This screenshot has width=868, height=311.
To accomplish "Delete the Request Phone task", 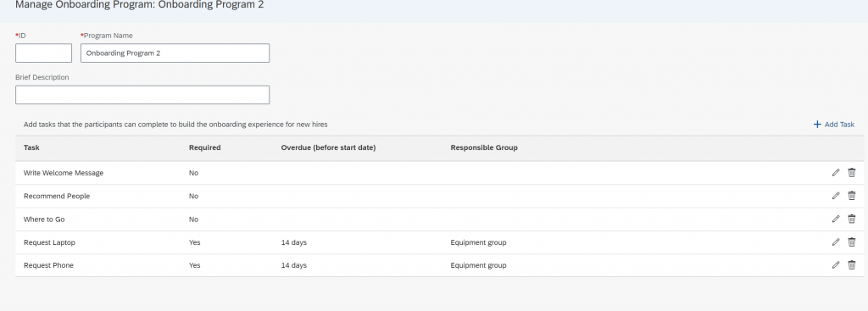I will pyautogui.click(x=851, y=265).
